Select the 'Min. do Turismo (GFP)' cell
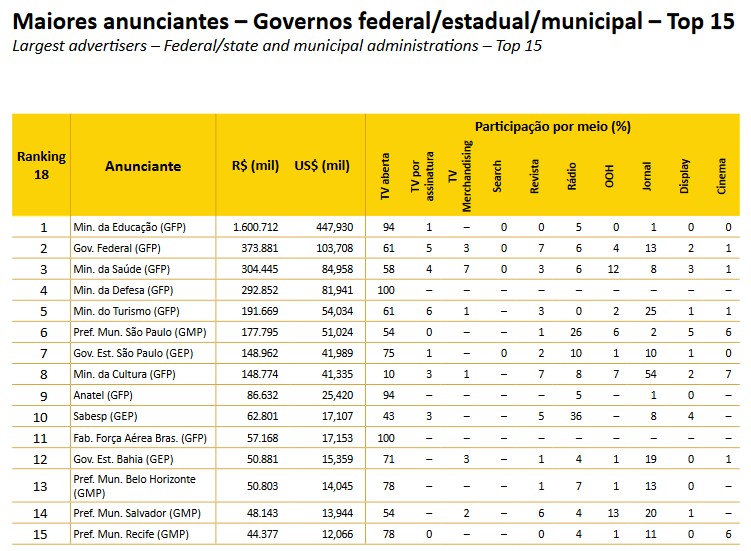The height and width of the screenshot is (551, 751). [126, 312]
